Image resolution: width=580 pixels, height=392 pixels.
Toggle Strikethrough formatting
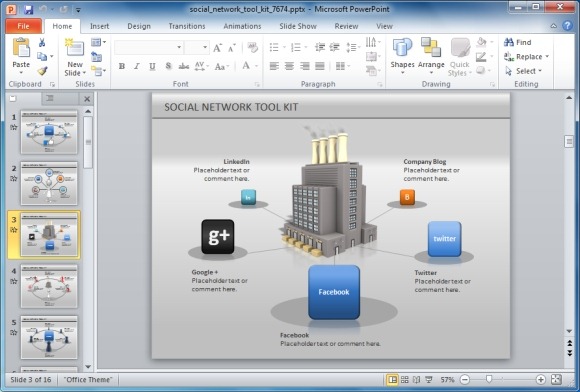[x=183, y=66]
